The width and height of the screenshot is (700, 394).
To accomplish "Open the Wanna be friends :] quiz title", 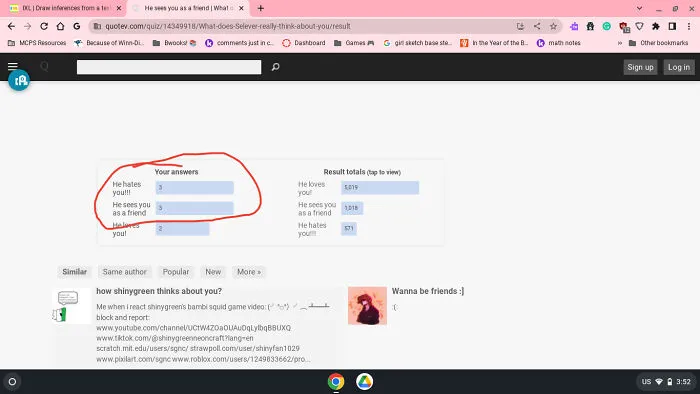I will (x=428, y=291).
